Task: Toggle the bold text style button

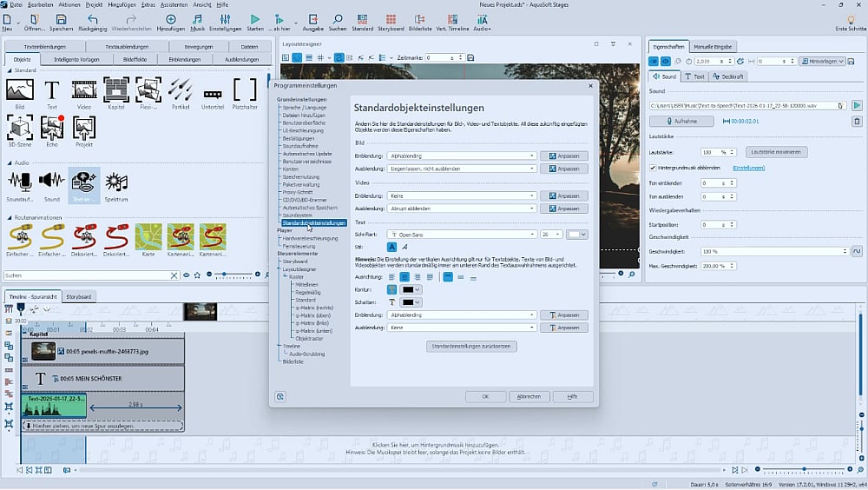Action: coord(391,247)
